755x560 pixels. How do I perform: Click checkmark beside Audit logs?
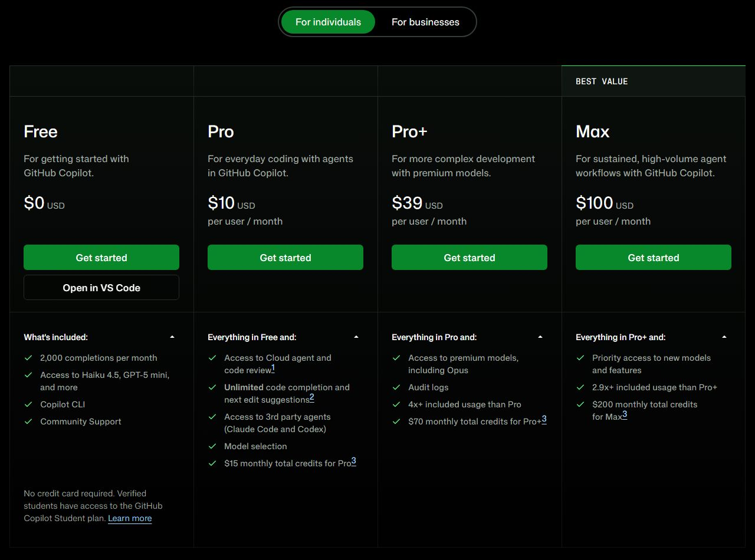[396, 387]
